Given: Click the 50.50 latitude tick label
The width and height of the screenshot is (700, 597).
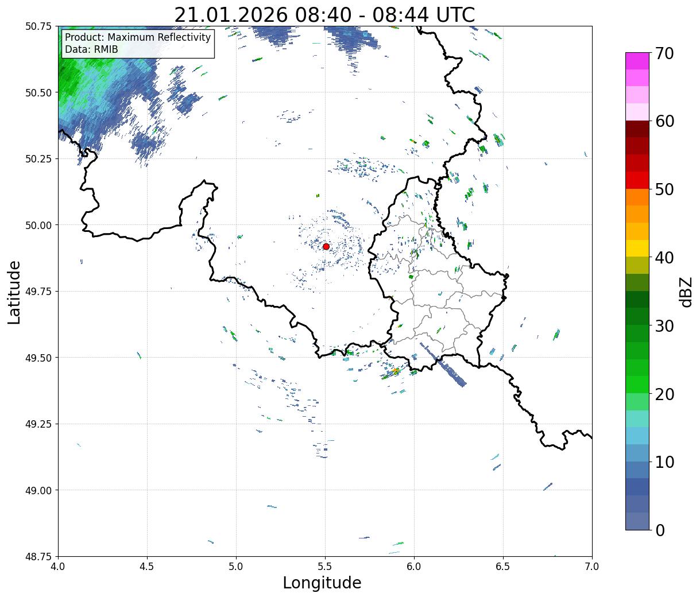Looking at the screenshot, I should [38, 92].
